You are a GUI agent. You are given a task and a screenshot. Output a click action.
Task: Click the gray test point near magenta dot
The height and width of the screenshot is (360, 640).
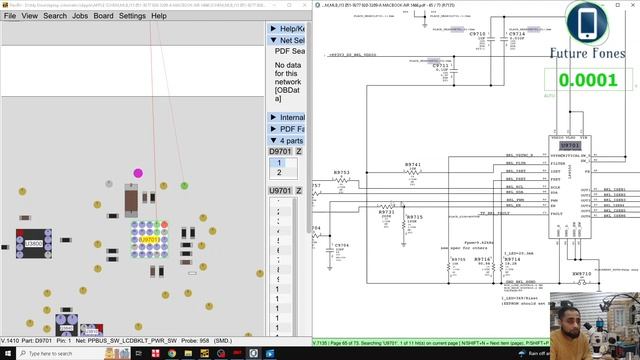coord(109,184)
